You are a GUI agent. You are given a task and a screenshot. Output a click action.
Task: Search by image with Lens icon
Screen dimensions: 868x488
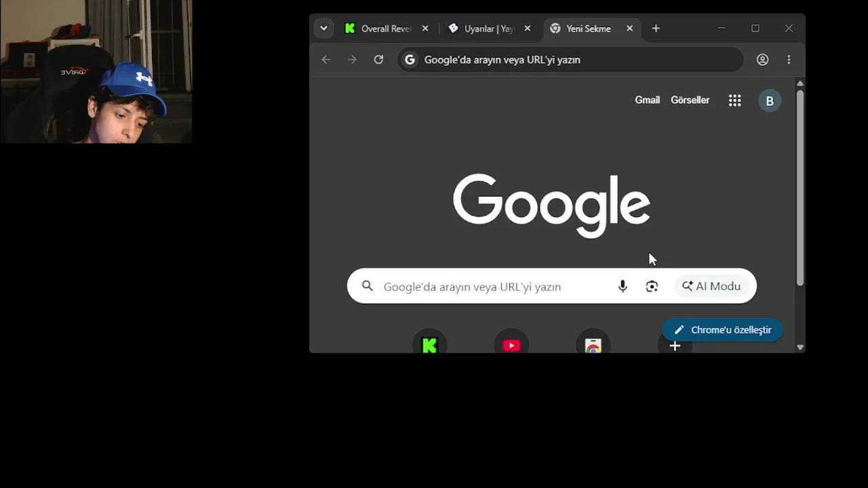(x=652, y=286)
